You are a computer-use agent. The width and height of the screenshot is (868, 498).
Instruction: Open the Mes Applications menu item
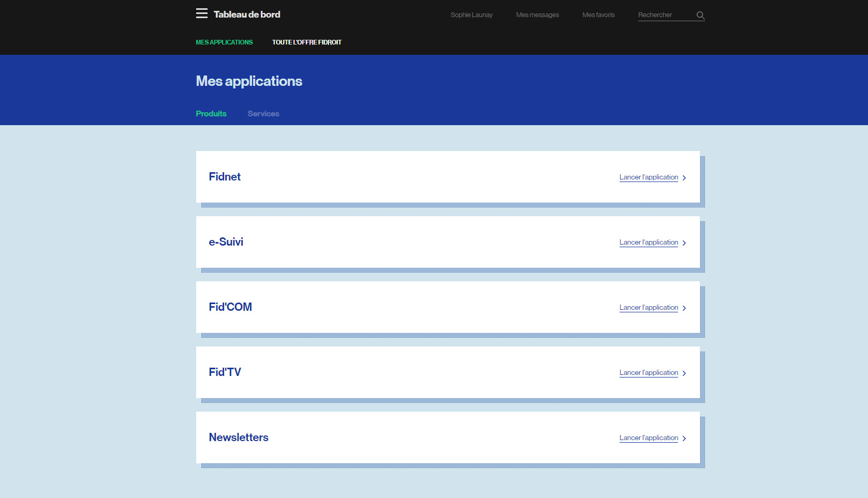[224, 42]
